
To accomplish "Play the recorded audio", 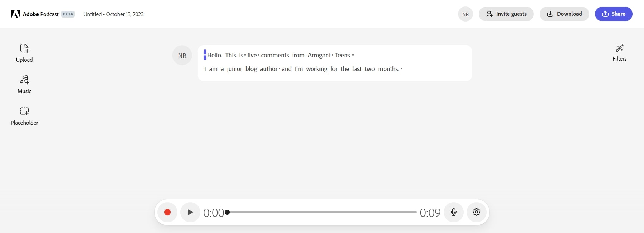I will pyautogui.click(x=190, y=212).
